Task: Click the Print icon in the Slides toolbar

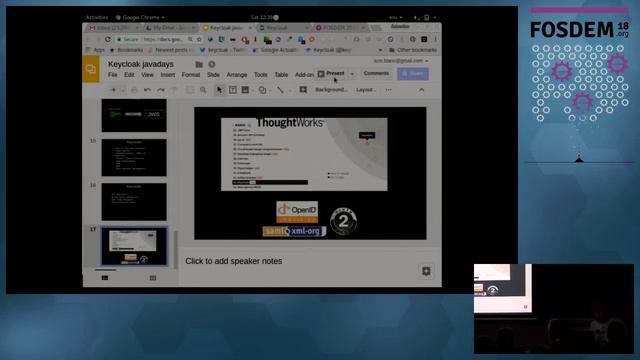Action: 134,90
